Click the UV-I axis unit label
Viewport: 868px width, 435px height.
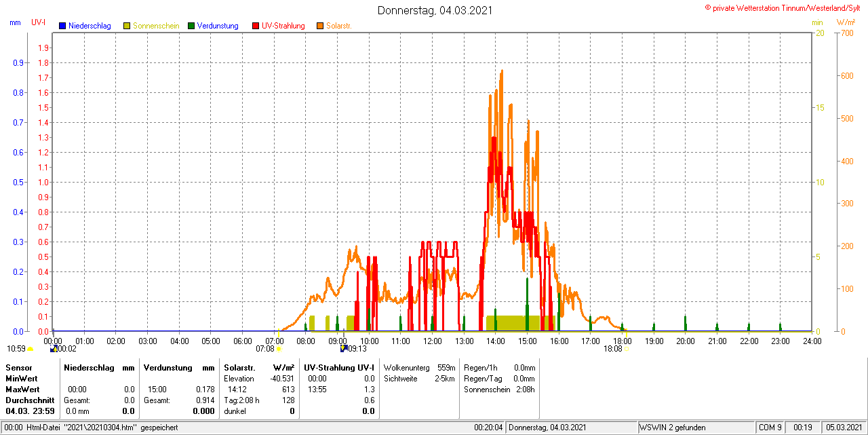(x=39, y=22)
